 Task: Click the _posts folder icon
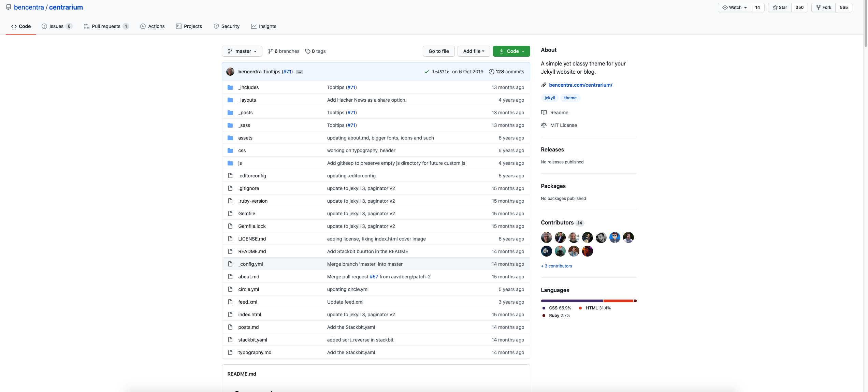(230, 113)
